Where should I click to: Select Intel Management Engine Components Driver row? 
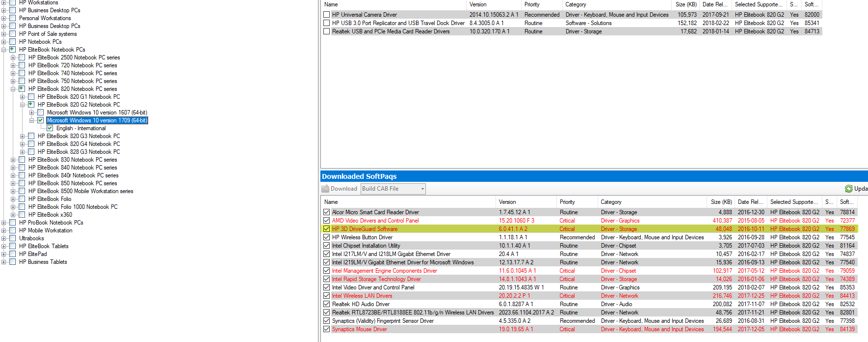tap(589, 271)
